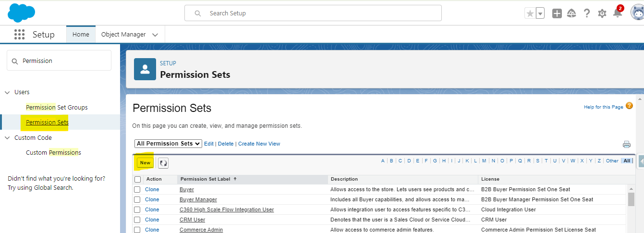Open Permission Set Groups in sidebar

click(x=57, y=107)
